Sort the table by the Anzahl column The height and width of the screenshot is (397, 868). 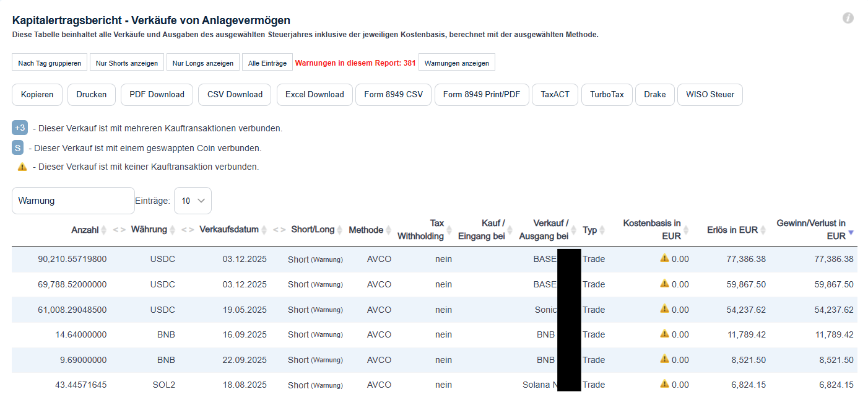point(103,229)
